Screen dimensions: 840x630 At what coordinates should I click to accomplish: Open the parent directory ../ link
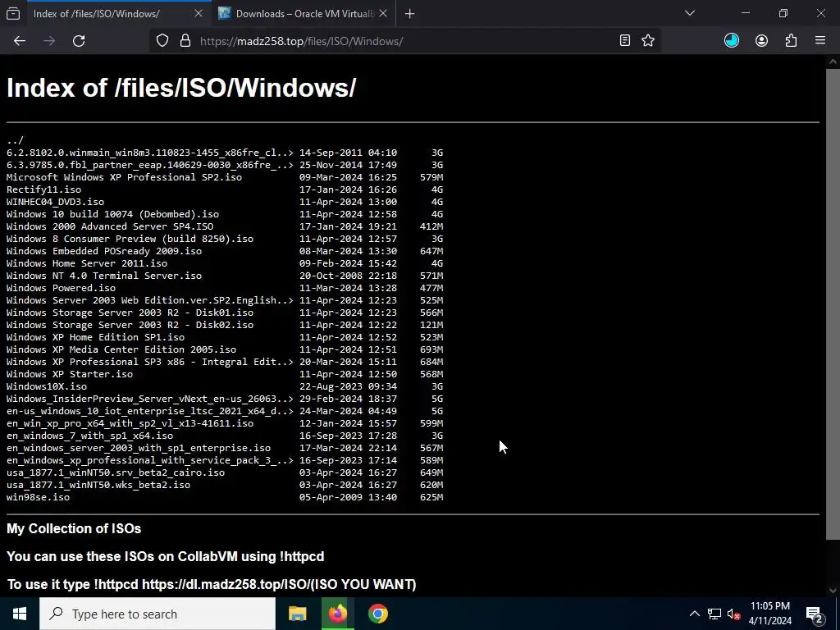click(15, 140)
